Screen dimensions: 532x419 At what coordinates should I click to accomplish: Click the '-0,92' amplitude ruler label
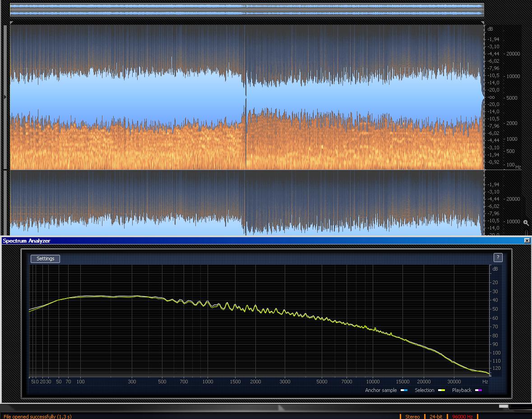pos(493,162)
